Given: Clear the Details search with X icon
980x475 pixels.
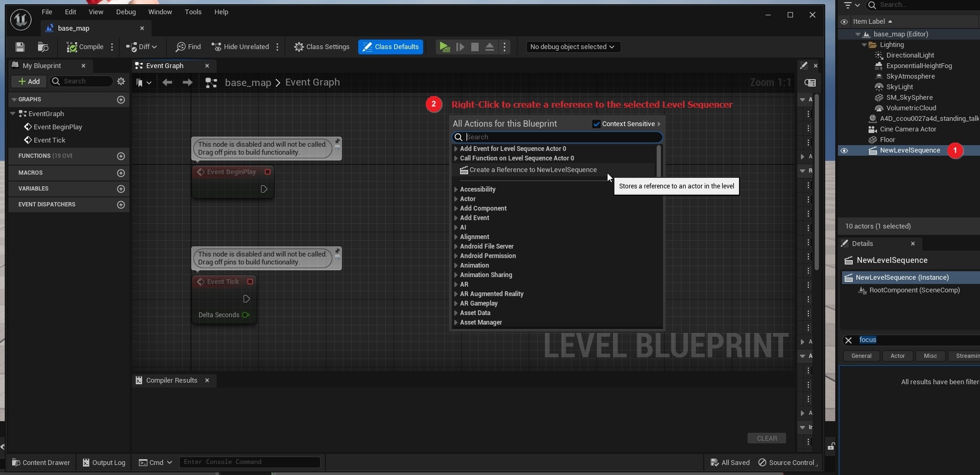Looking at the screenshot, I should (x=848, y=340).
